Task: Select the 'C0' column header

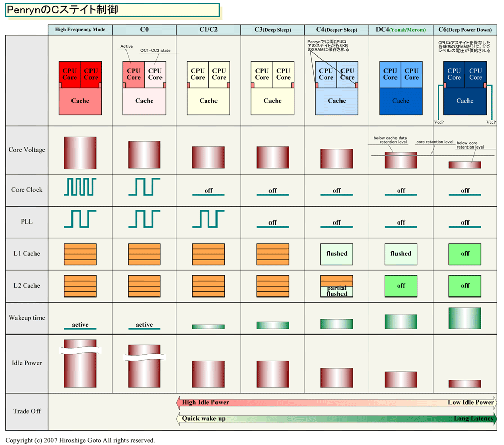Action: coord(144,29)
